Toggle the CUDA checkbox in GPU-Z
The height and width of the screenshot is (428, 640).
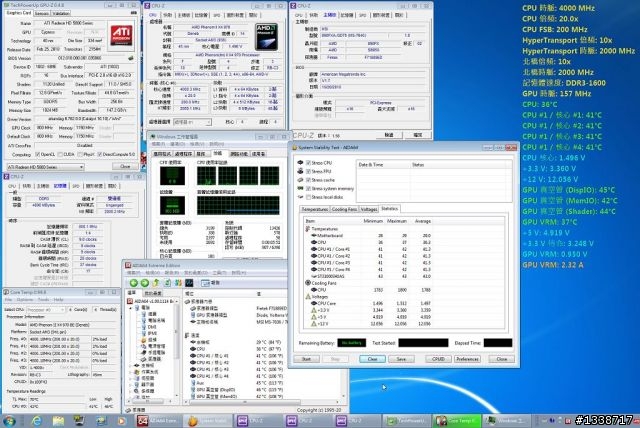coord(60,155)
